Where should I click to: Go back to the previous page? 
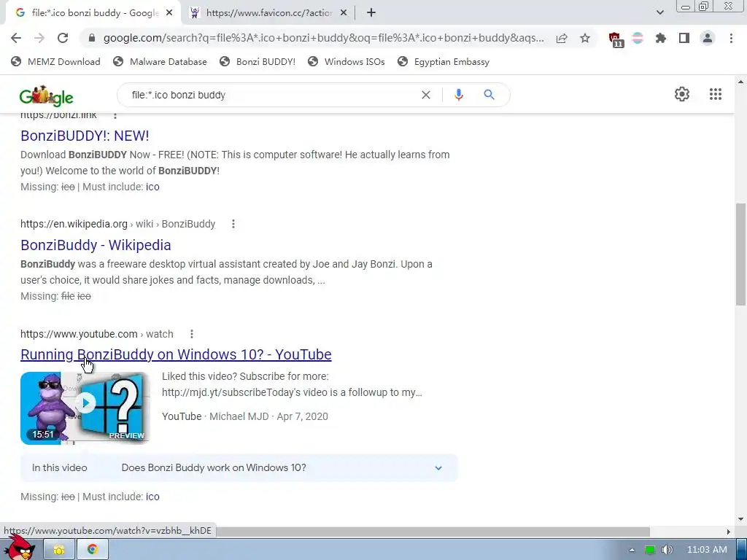(16, 38)
